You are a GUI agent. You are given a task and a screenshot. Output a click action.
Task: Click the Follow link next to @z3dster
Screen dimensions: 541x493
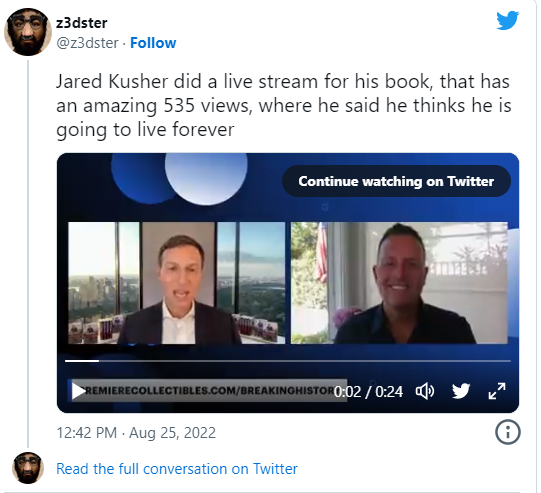(153, 43)
